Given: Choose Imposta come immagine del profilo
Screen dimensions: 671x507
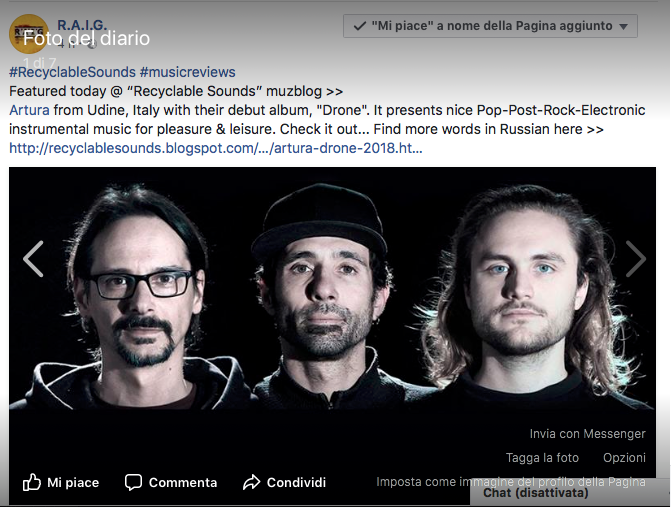Looking at the screenshot, I should pos(511,482).
